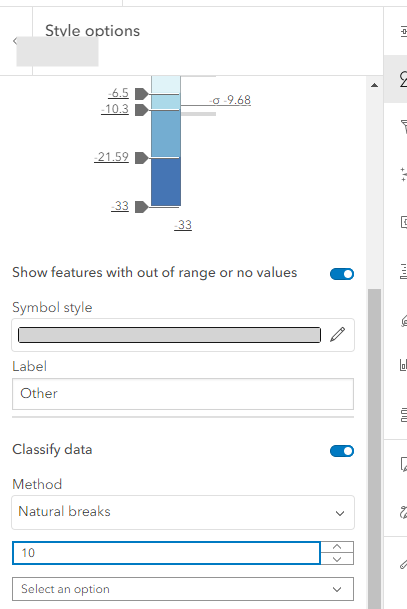Toggle Show features with out of range values
This screenshot has height=609, width=407.
342,274
